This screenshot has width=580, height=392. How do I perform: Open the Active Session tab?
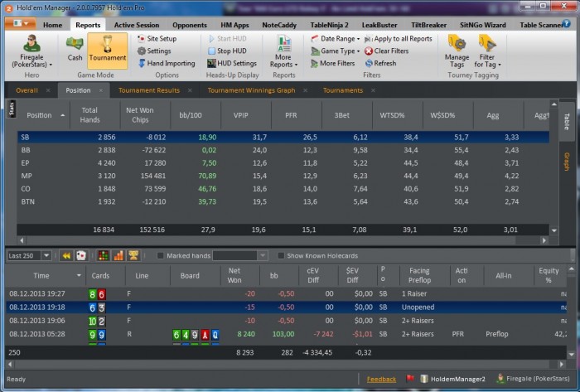pos(137,25)
